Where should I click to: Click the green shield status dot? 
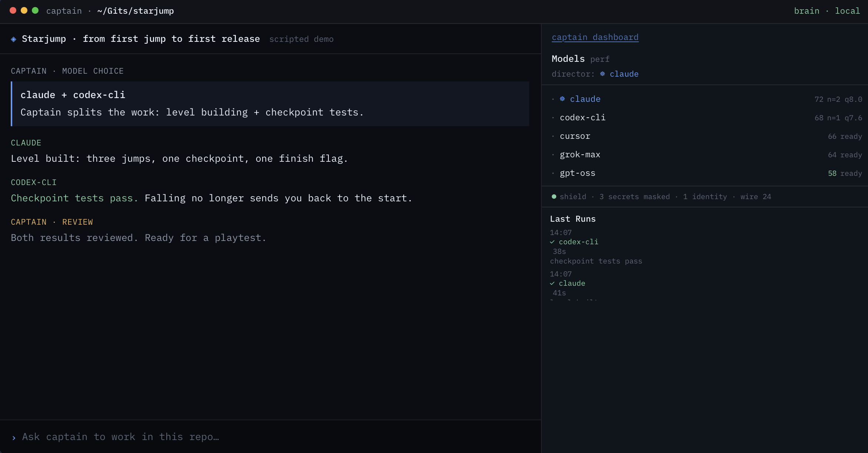(554, 197)
